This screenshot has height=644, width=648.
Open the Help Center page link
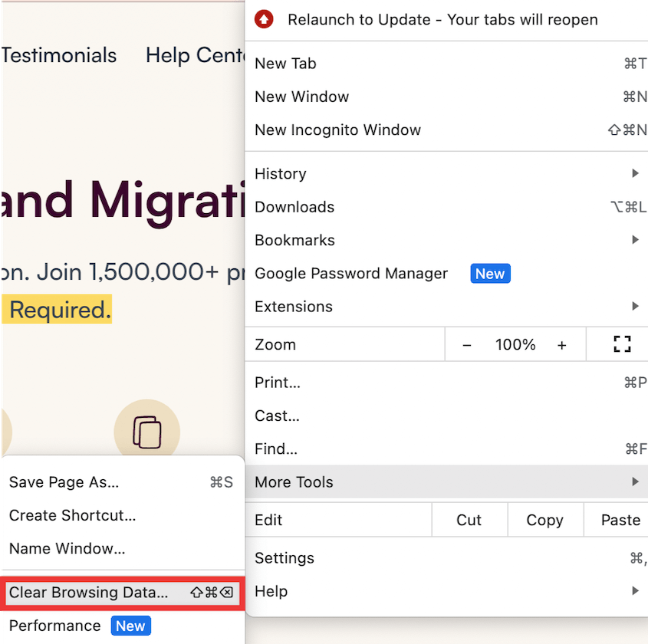pos(195,55)
